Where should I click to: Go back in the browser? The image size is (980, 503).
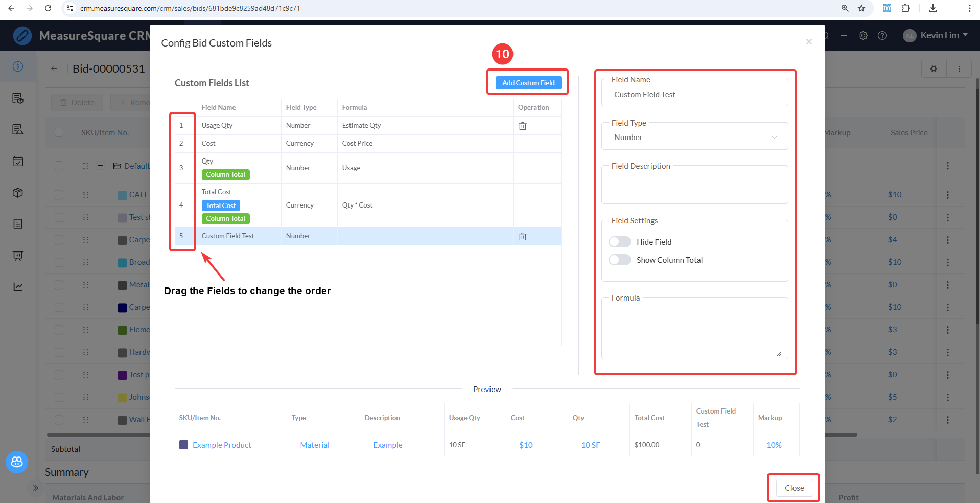(x=11, y=8)
